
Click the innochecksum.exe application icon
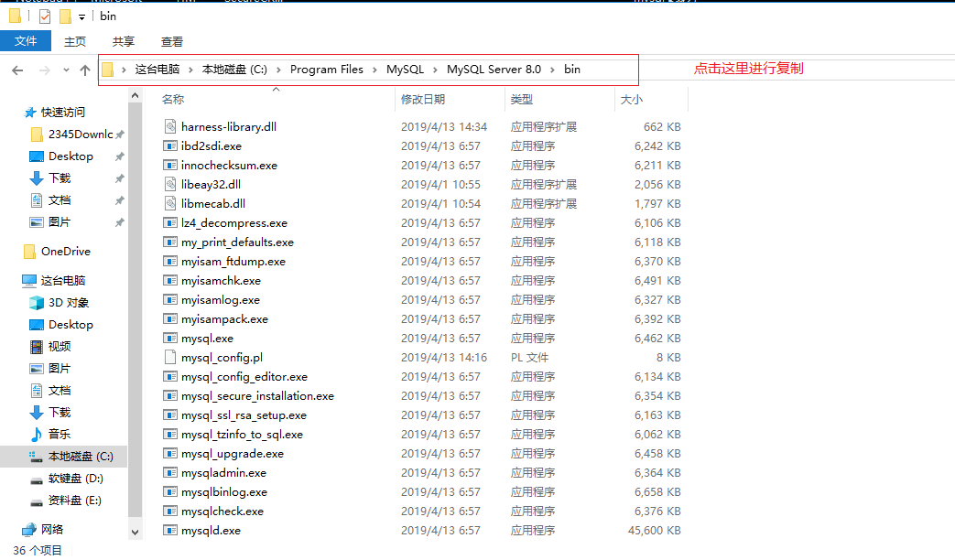point(170,165)
